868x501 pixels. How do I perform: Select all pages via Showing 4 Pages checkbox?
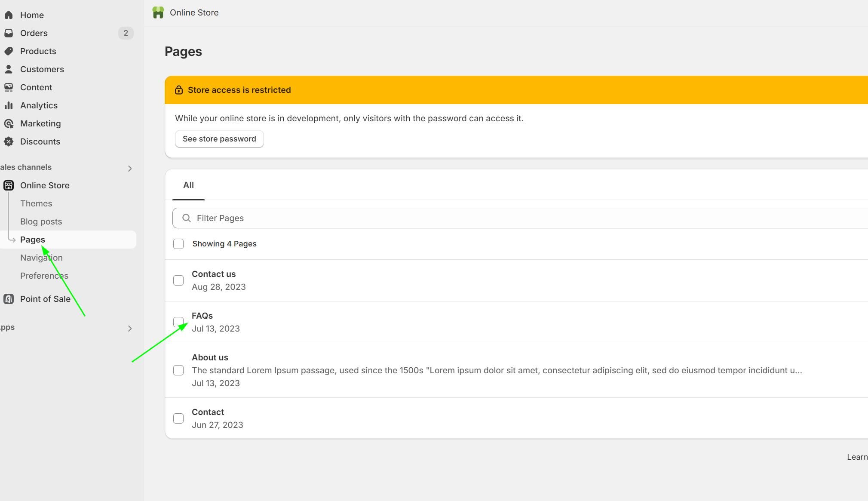click(x=178, y=244)
